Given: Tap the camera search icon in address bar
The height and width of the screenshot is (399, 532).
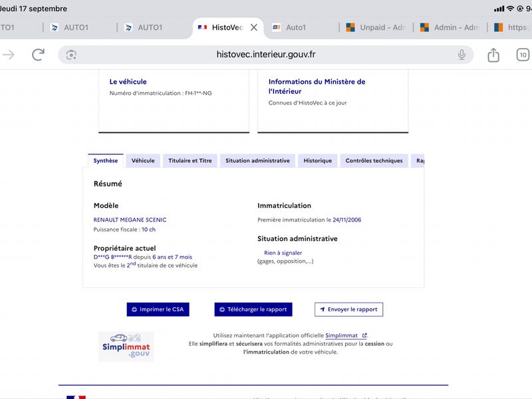Looking at the screenshot, I should click(71, 55).
